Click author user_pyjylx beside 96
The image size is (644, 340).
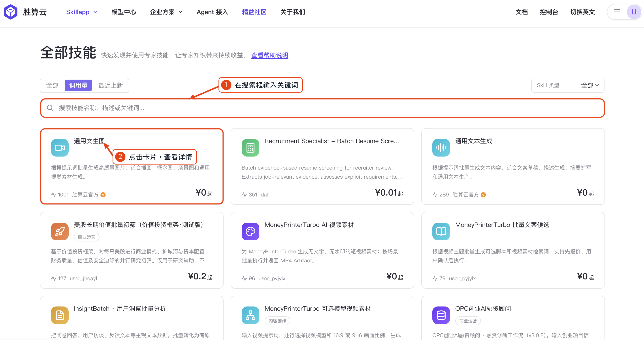pyautogui.click(x=272, y=278)
